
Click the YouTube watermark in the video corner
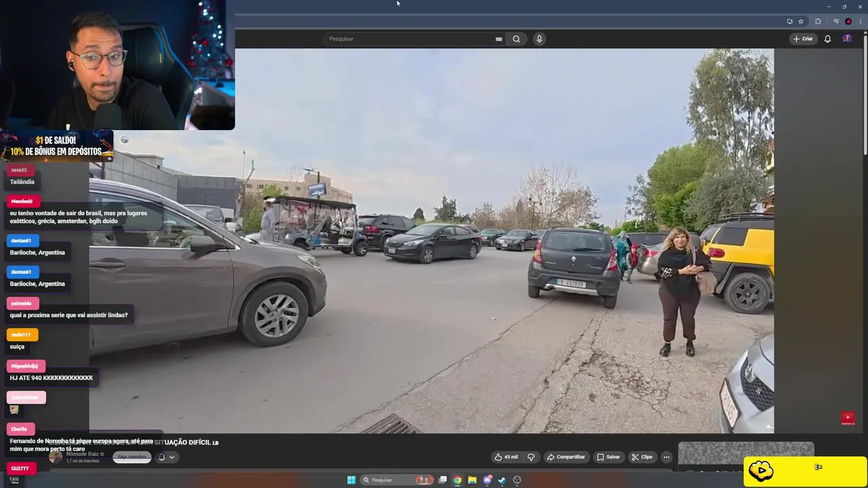click(848, 419)
